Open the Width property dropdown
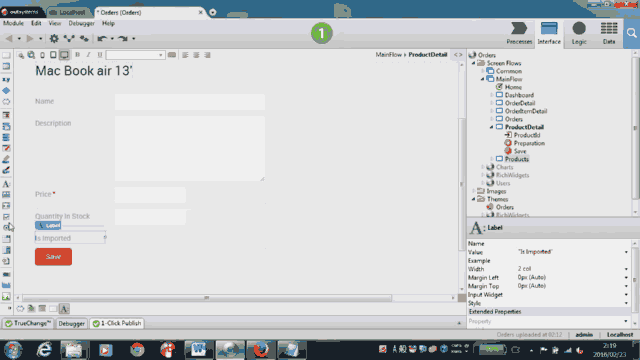This screenshot has width=640, height=360. (x=626, y=269)
